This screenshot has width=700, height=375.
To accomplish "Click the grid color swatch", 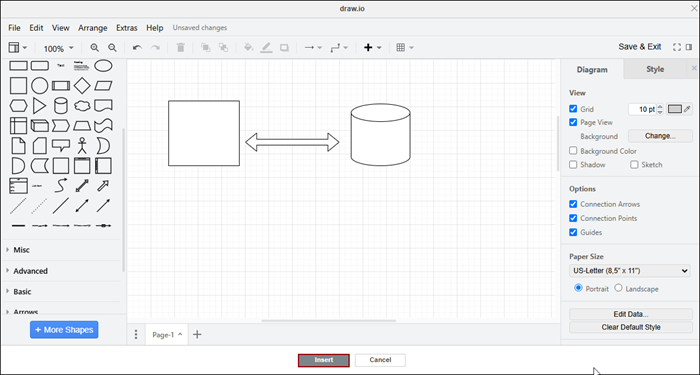I will pyautogui.click(x=675, y=109).
